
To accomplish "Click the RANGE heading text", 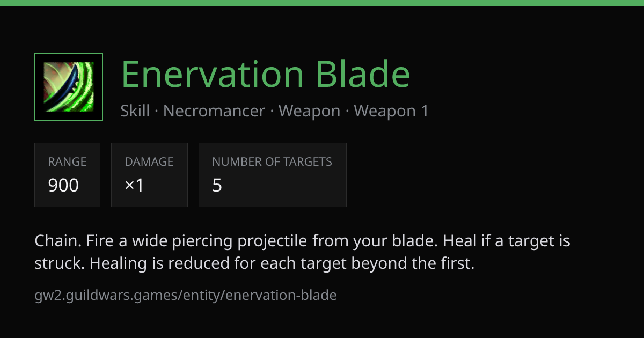I will pos(67,161).
